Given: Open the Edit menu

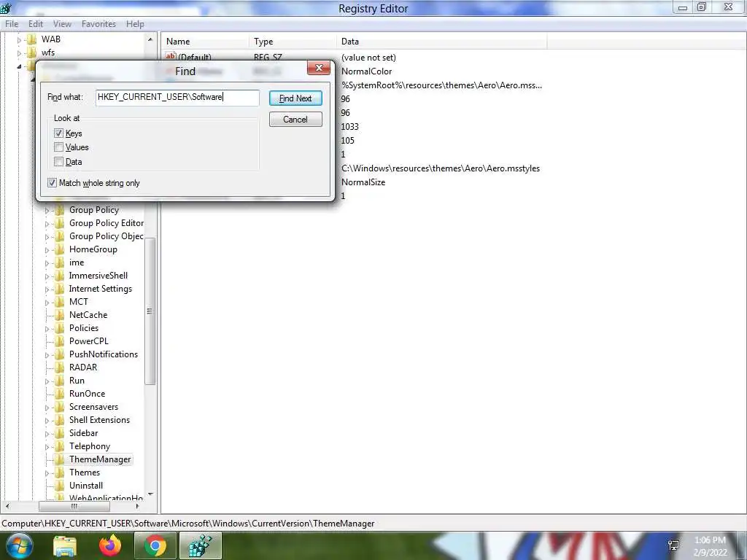Looking at the screenshot, I should 36,24.
